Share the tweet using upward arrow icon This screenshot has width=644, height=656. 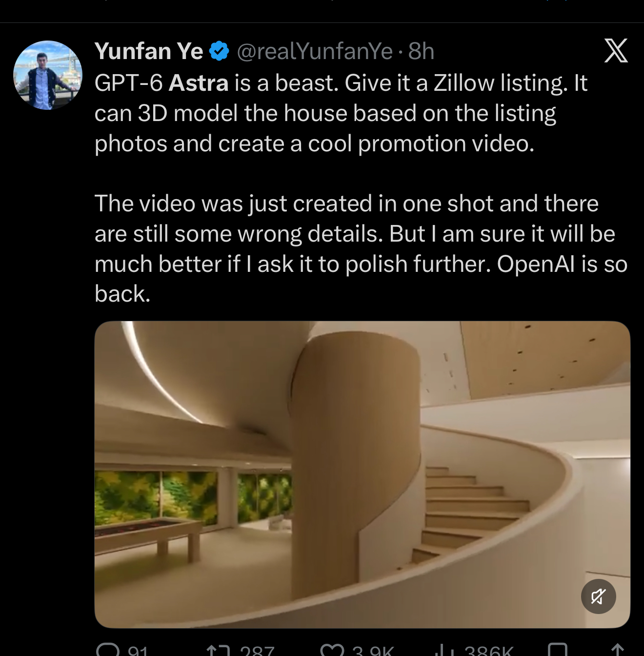618,650
